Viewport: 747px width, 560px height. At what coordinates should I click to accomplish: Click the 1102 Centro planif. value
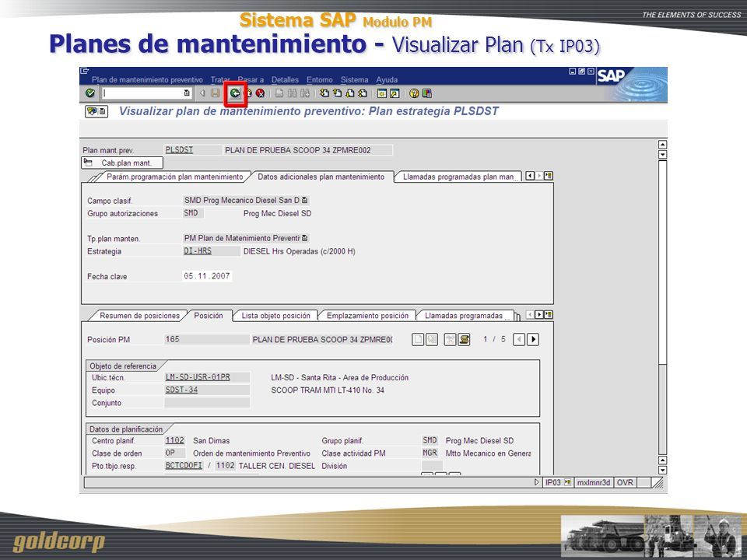click(174, 440)
